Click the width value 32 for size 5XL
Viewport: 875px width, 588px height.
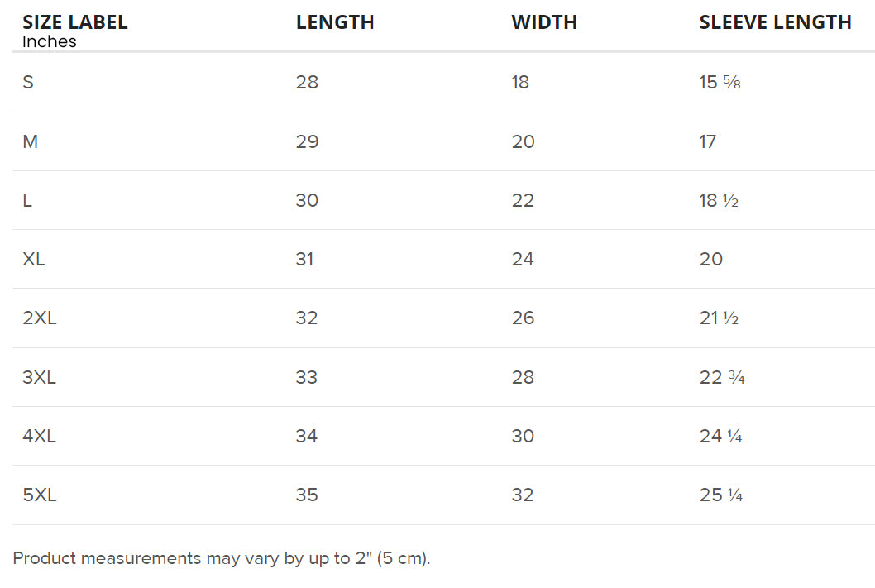pos(523,495)
